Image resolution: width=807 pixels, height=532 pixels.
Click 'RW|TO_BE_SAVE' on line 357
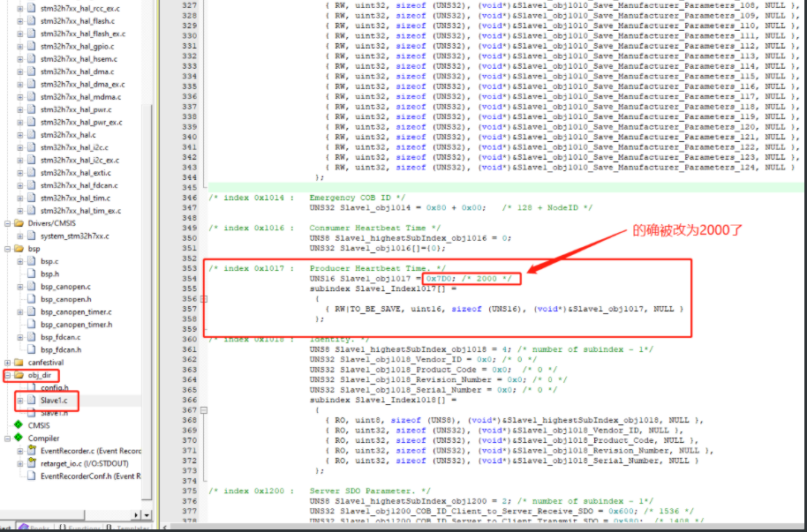tap(367, 309)
